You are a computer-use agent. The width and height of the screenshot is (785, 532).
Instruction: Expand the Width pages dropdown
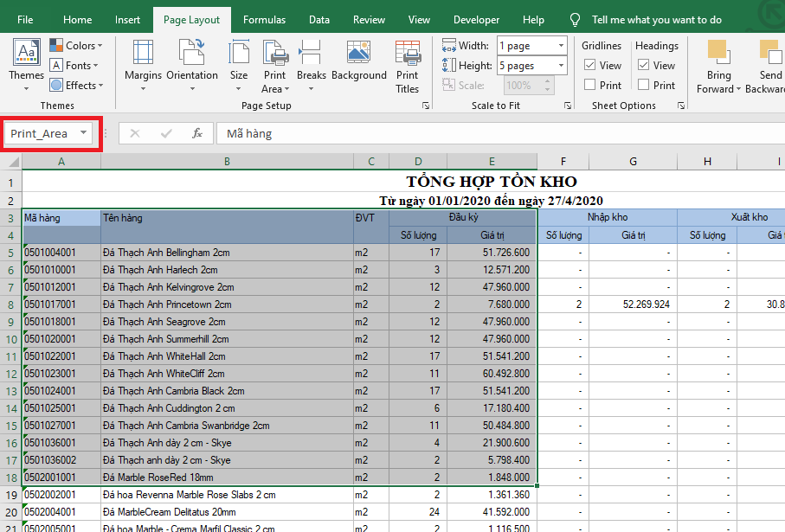(x=561, y=46)
